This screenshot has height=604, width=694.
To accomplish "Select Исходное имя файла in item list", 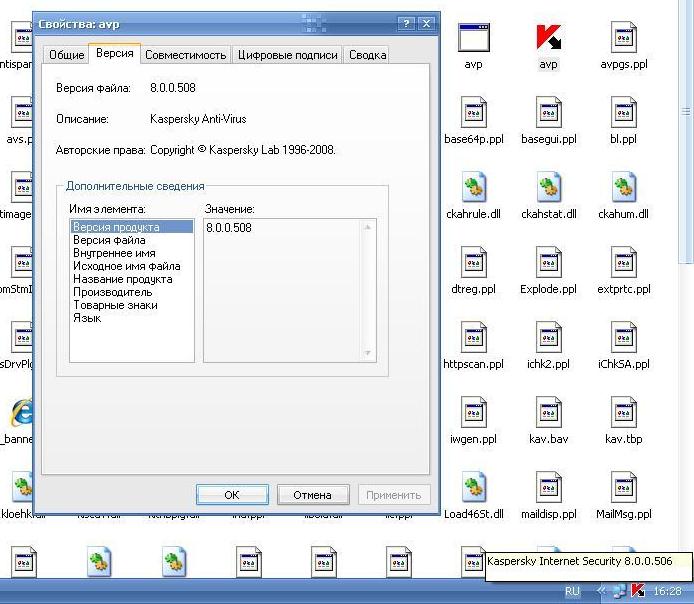I will coord(131,266).
